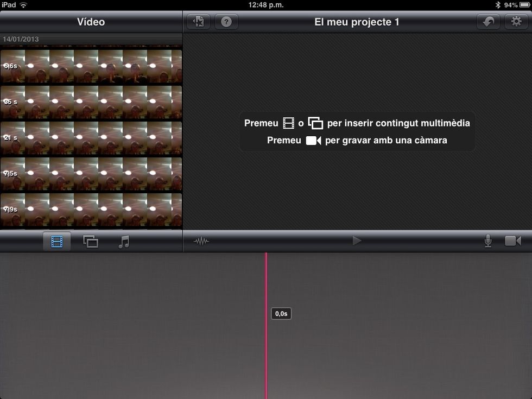Select the 7,5s video clip
Screen dimensions: 532x399
click(91, 174)
